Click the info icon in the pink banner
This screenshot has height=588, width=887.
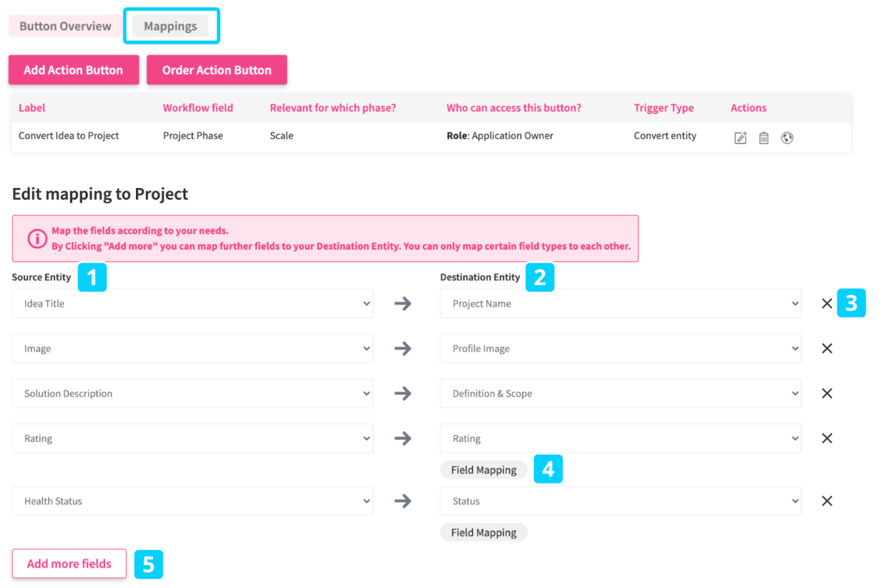(x=36, y=238)
